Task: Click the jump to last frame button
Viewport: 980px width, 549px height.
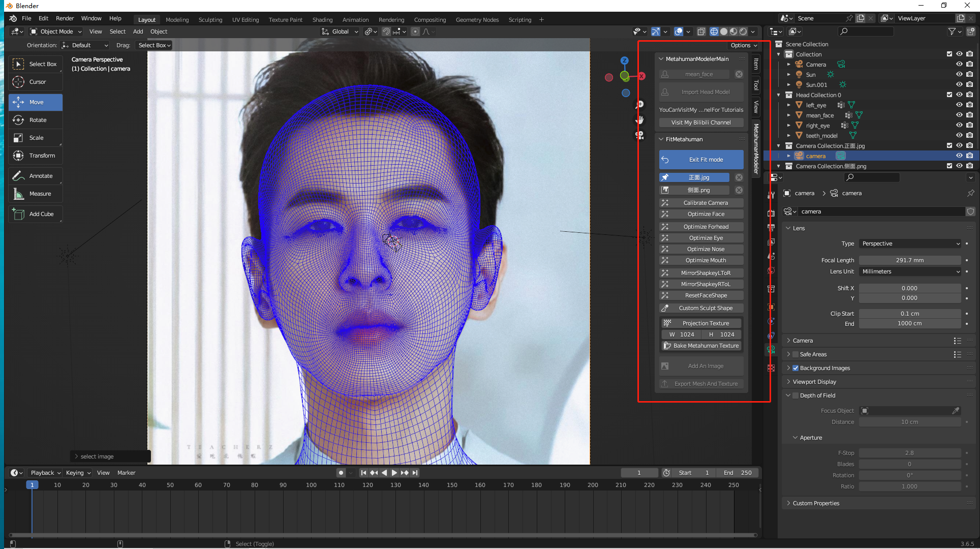Action: pyautogui.click(x=415, y=473)
